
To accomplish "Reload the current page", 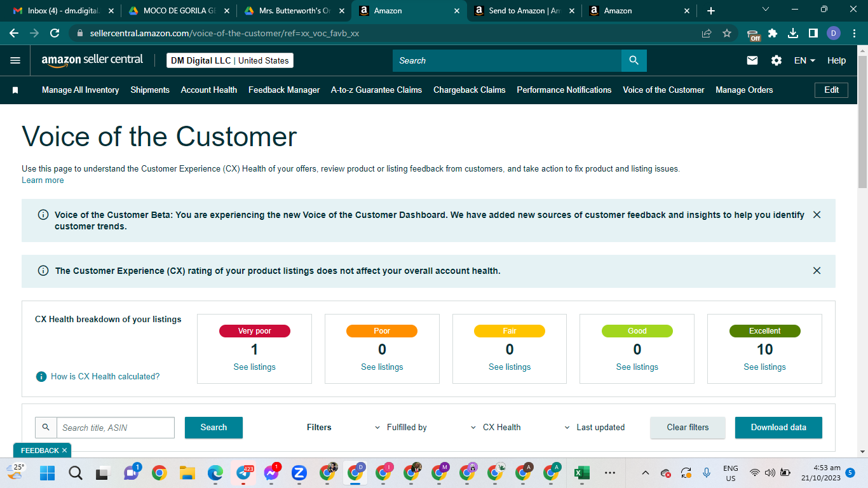I will 55,33.
